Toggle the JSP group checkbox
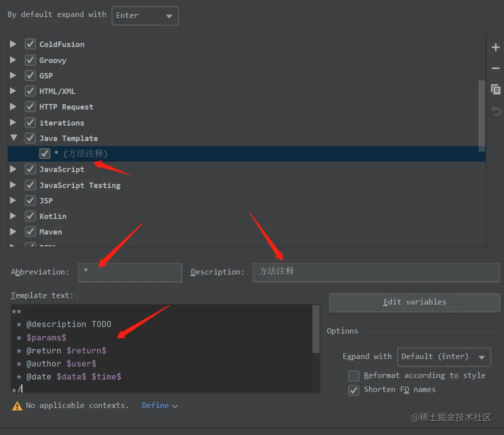504x435 pixels. point(30,200)
